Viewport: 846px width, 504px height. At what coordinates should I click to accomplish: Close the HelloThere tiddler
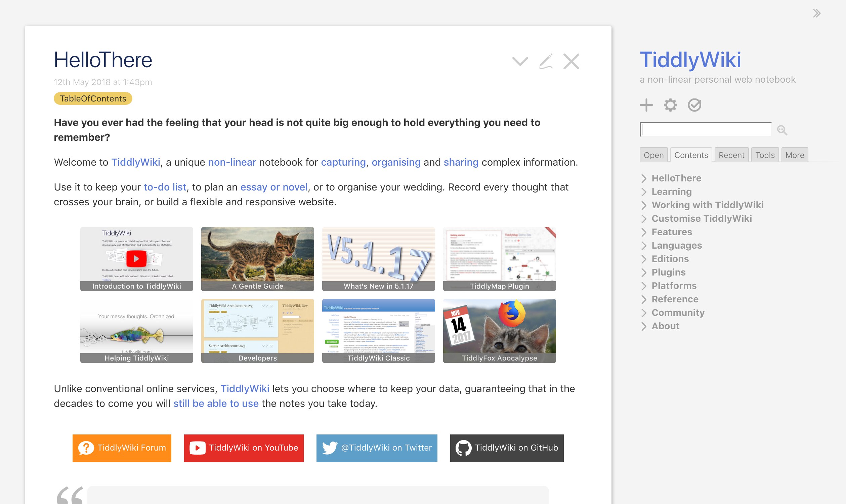(571, 61)
